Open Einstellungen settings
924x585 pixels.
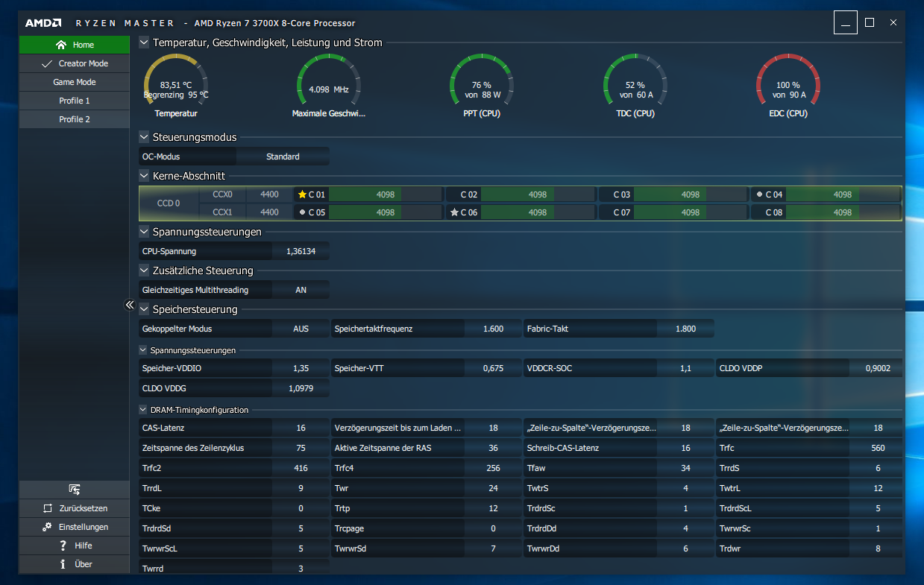point(74,527)
